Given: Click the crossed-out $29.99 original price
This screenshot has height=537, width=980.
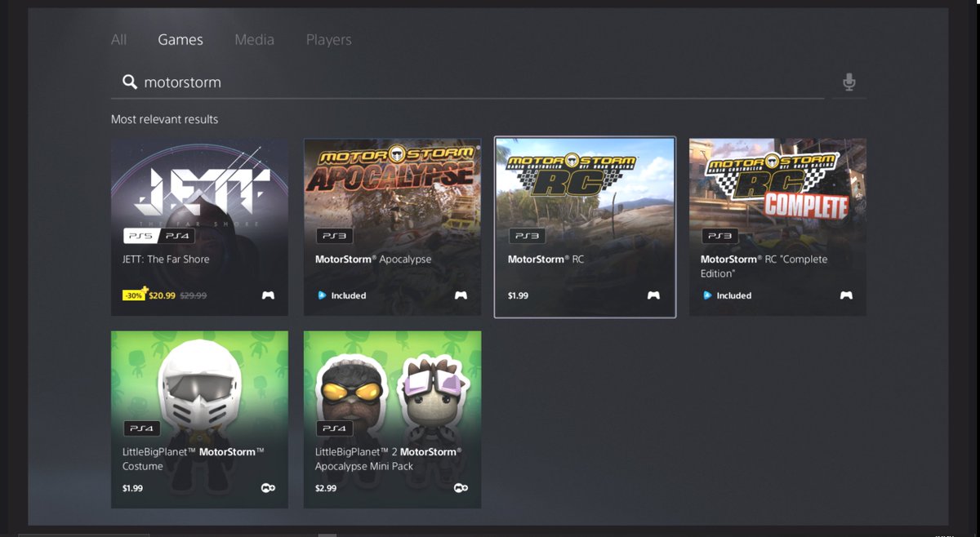Looking at the screenshot, I should point(193,295).
